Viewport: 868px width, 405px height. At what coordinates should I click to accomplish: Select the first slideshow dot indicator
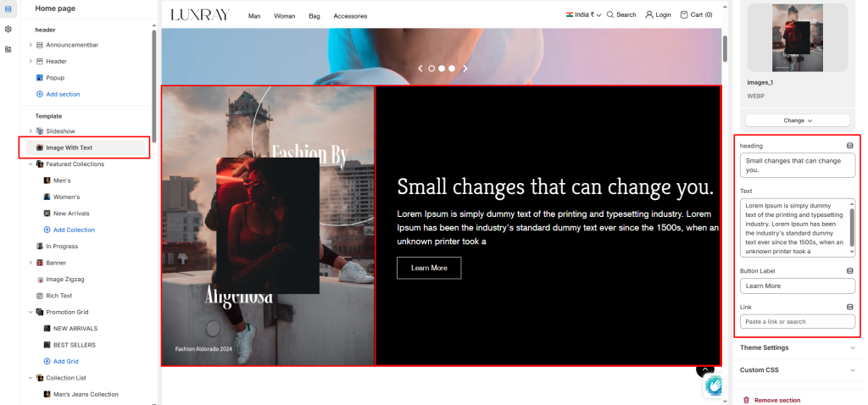tap(431, 69)
